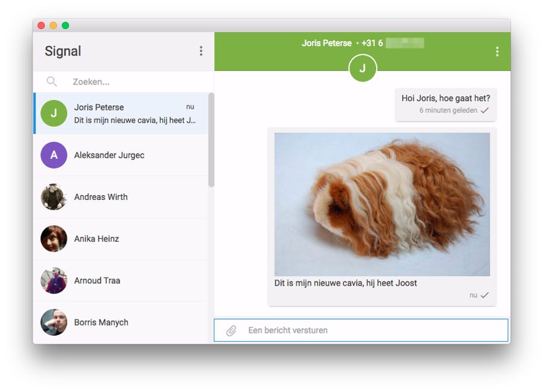544x392 pixels.
Task: Click the checkmark beside 'nu' on photo message
Action: pyautogui.click(x=485, y=295)
